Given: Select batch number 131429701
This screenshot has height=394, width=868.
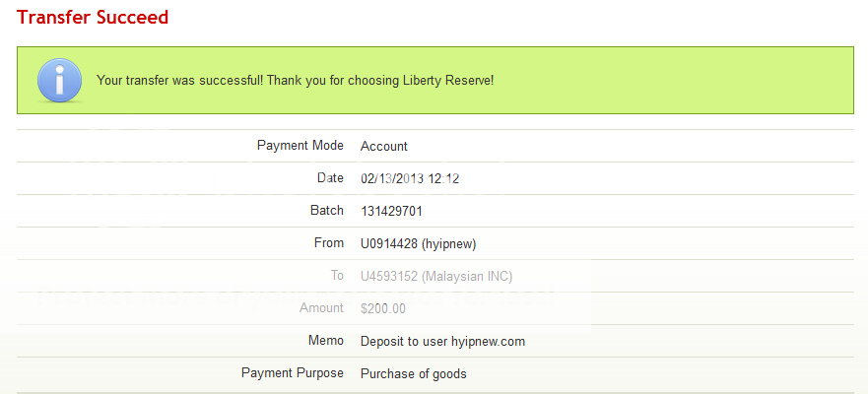Looking at the screenshot, I should 392,212.
